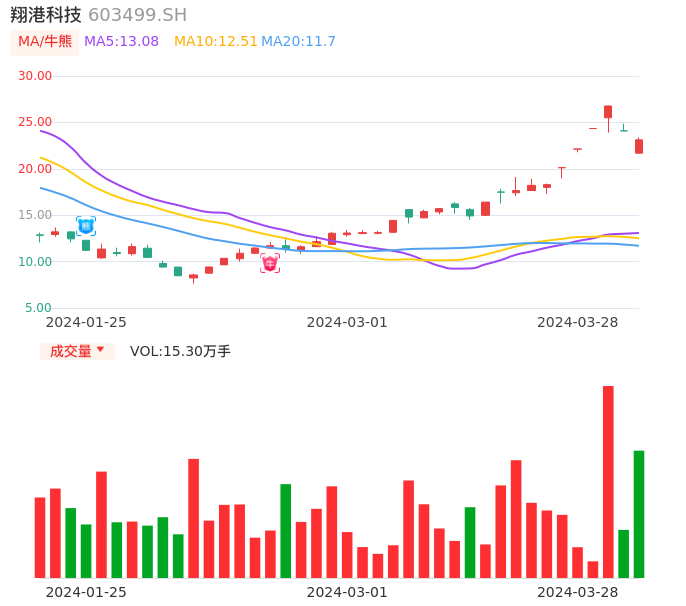Click the VOL:15.30万手 volume readout
The height and width of the screenshot is (606, 686).
(x=180, y=351)
